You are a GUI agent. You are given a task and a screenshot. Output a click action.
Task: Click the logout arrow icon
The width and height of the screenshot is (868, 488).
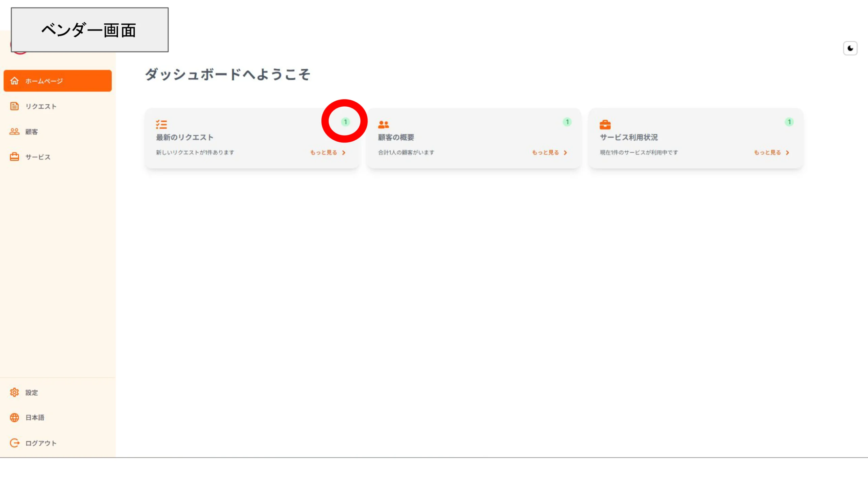[15, 443]
